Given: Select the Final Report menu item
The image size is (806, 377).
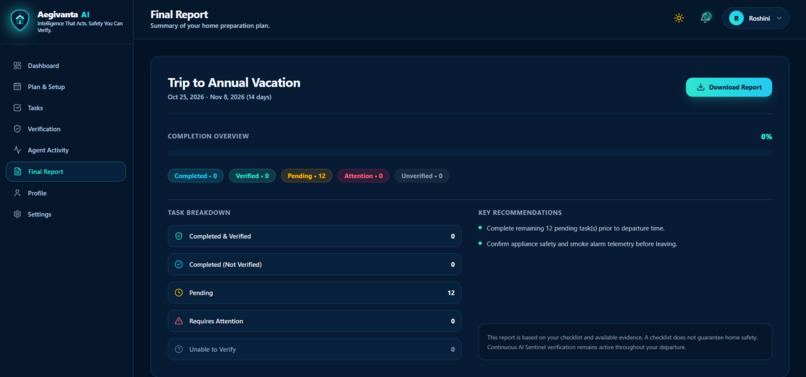Looking at the screenshot, I should coord(66,172).
